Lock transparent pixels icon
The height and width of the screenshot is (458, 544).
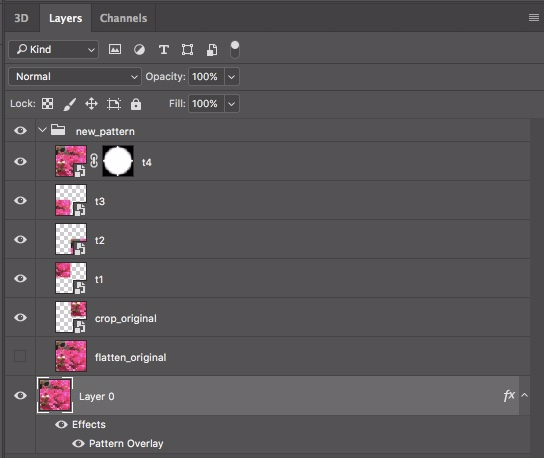(x=48, y=103)
